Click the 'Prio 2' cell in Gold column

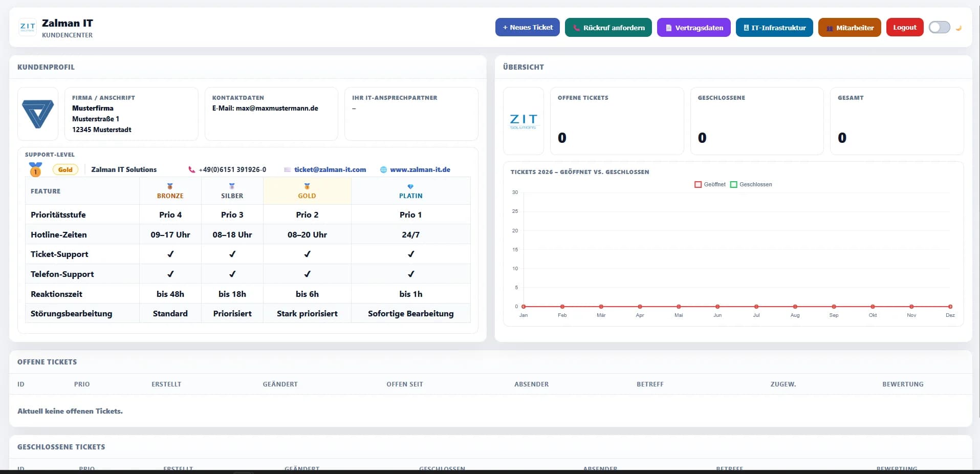[307, 214]
